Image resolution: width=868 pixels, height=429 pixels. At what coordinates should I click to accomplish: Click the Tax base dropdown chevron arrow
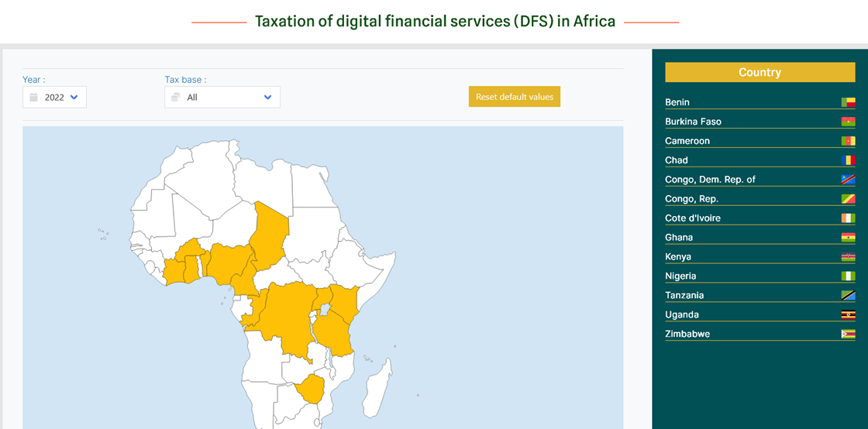click(x=268, y=98)
